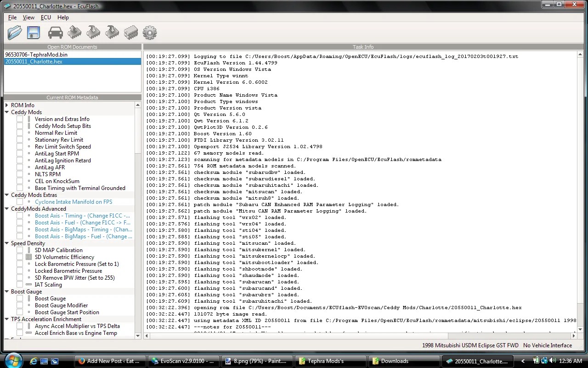
Task: Collapse the Boost Gauge group
Action: click(7, 292)
